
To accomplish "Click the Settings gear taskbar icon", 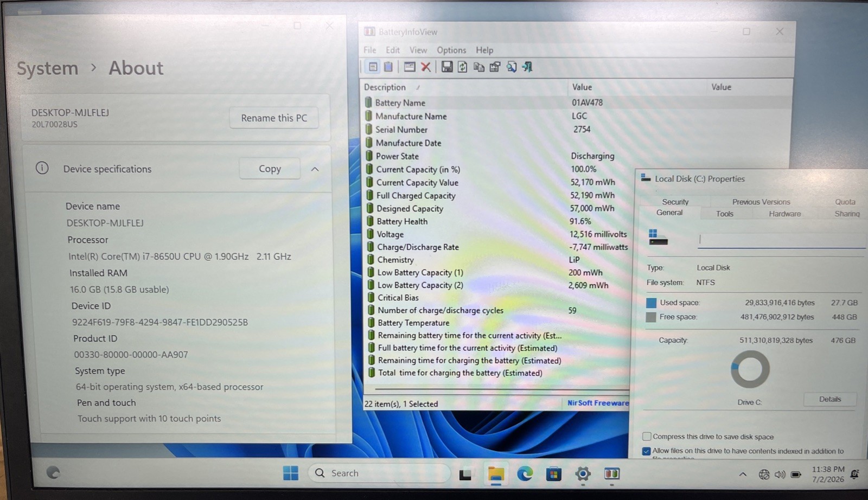I will point(583,474).
